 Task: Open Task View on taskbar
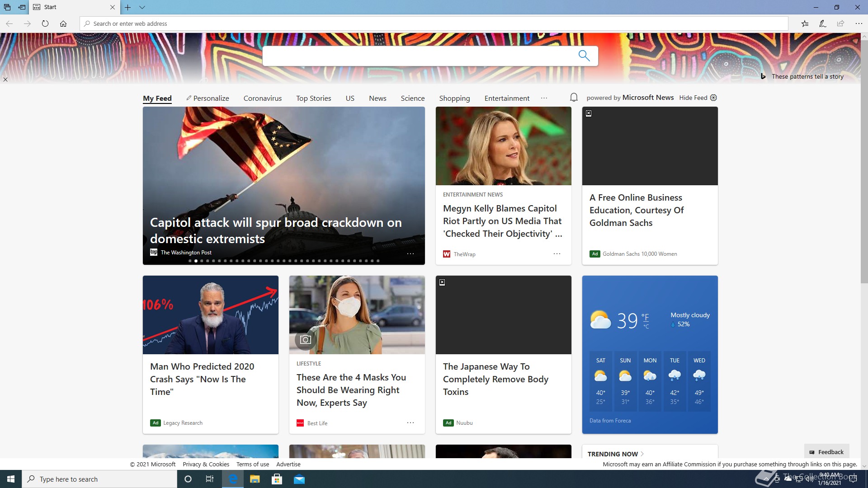click(x=210, y=479)
